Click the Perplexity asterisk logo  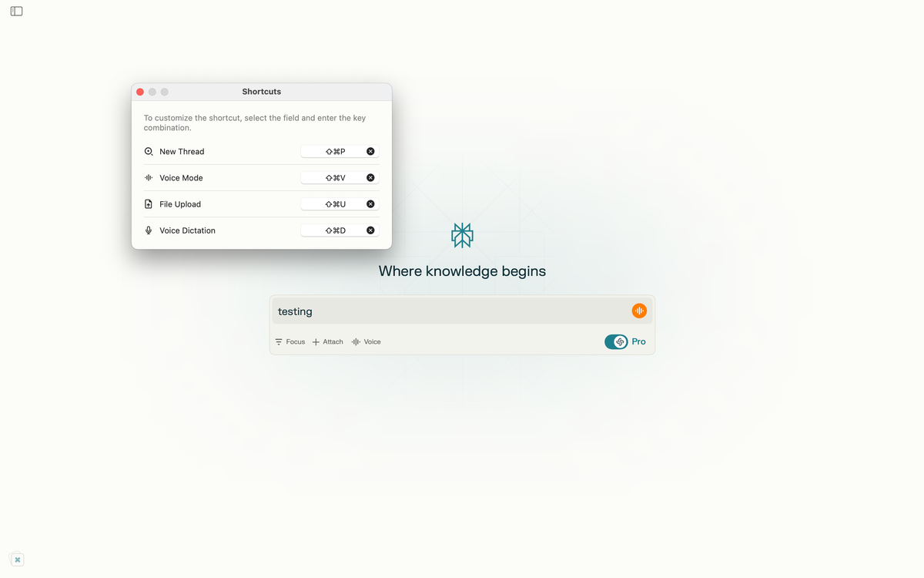[x=461, y=235]
